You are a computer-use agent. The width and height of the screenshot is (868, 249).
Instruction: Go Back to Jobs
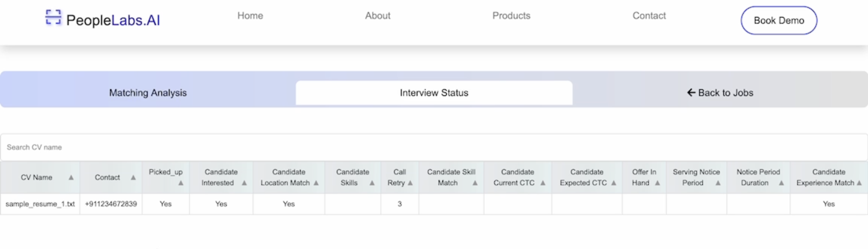point(720,93)
